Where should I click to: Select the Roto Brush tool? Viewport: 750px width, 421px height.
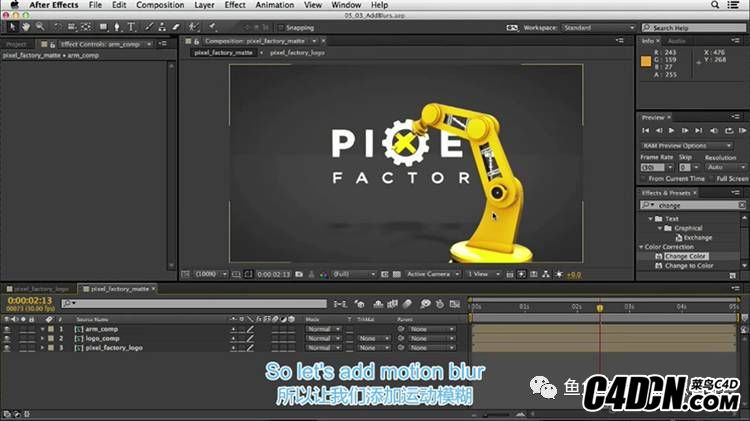click(x=193, y=27)
